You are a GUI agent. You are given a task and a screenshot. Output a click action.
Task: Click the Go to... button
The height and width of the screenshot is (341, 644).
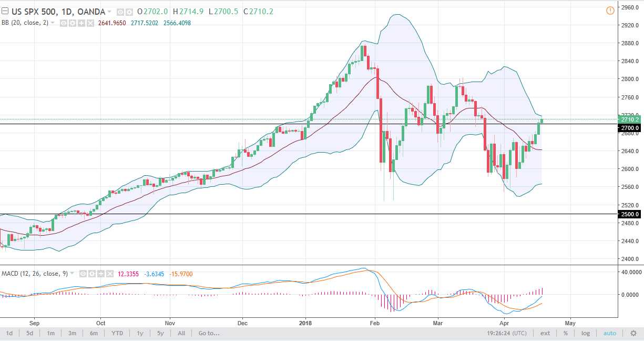(x=208, y=333)
